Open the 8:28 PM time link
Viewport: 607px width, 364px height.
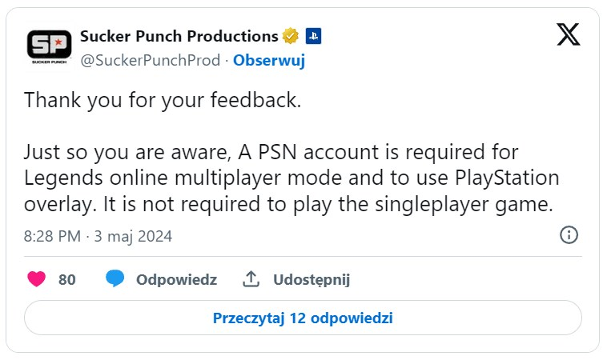click(51, 236)
